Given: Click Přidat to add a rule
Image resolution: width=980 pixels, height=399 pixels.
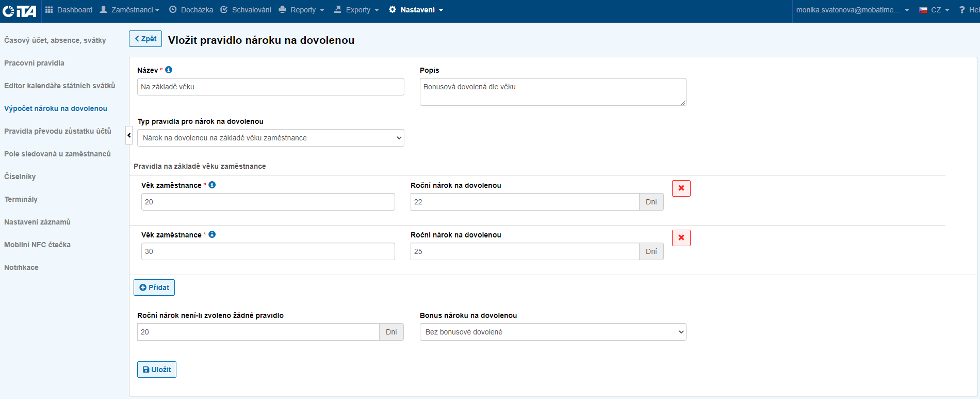Looking at the screenshot, I should [154, 288].
